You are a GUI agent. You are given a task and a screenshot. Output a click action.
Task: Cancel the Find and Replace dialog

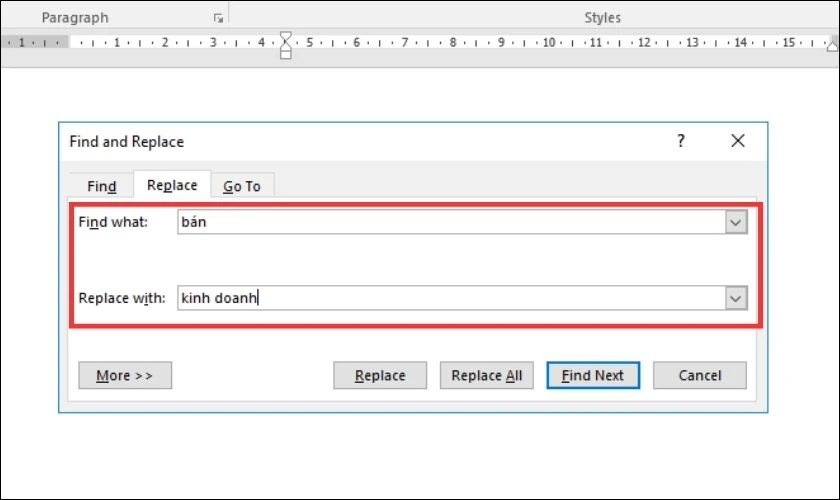[x=700, y=375]
